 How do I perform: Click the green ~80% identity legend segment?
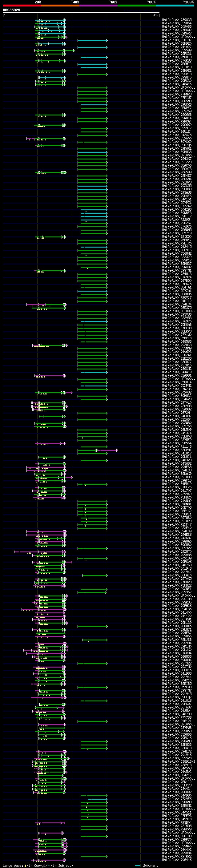(x=137, y=6)
